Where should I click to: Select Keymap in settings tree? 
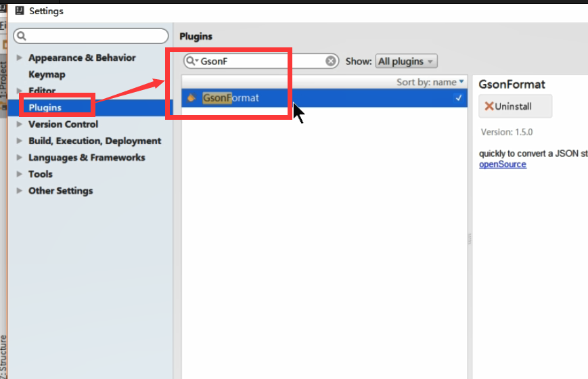[47, 74]
